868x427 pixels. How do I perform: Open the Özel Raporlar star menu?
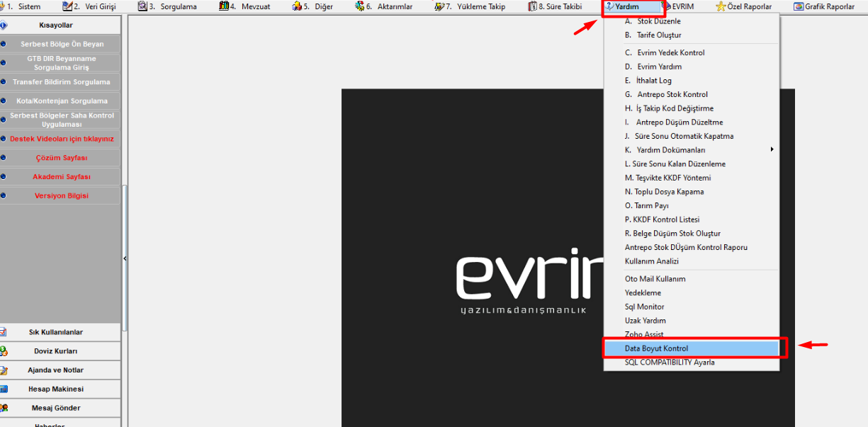[744, 6]
